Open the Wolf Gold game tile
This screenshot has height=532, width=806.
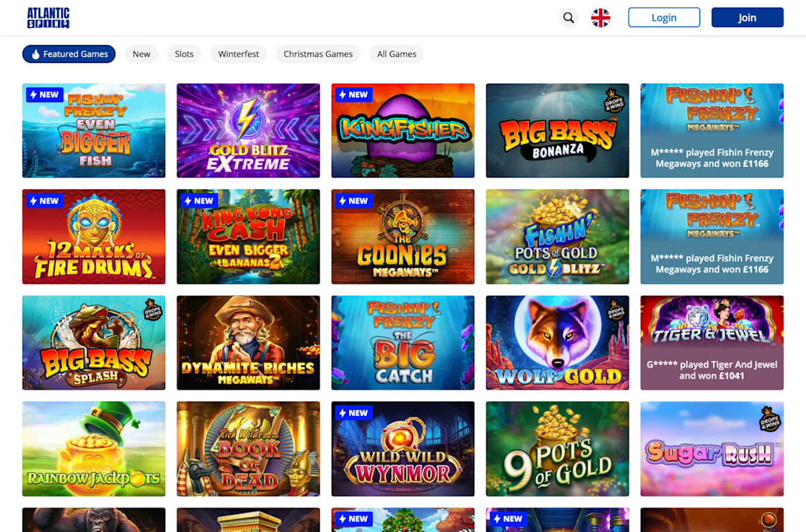(557, 343)
